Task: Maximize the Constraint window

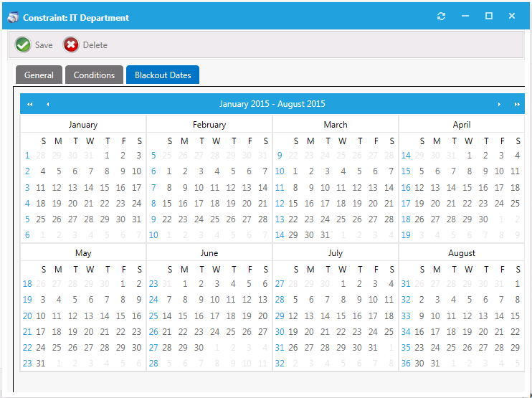Action: tap(488, 16)
